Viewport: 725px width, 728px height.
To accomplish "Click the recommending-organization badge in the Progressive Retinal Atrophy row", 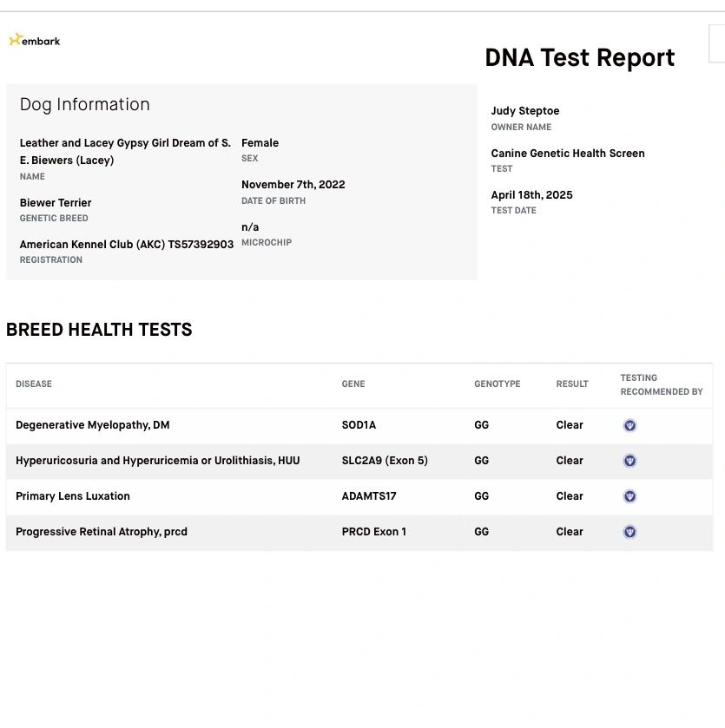I will click(630, 532).
